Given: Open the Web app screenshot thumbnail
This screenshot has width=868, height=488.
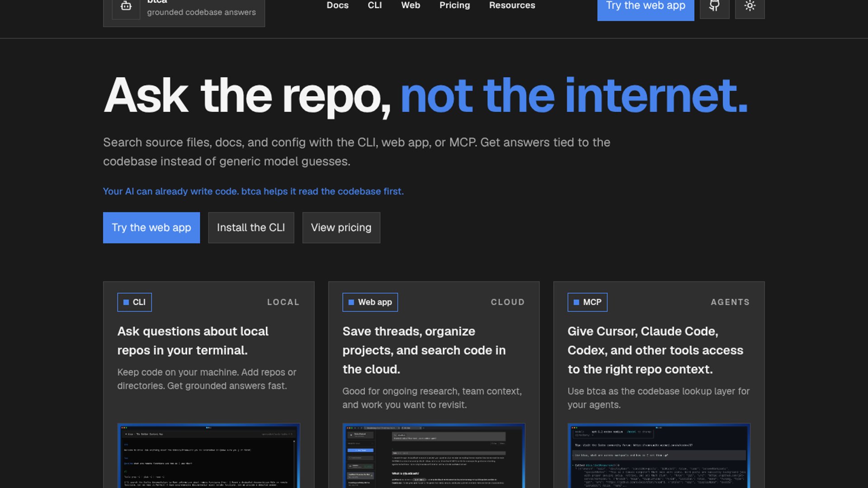Looking at the screenshot, I should point(434,455).
